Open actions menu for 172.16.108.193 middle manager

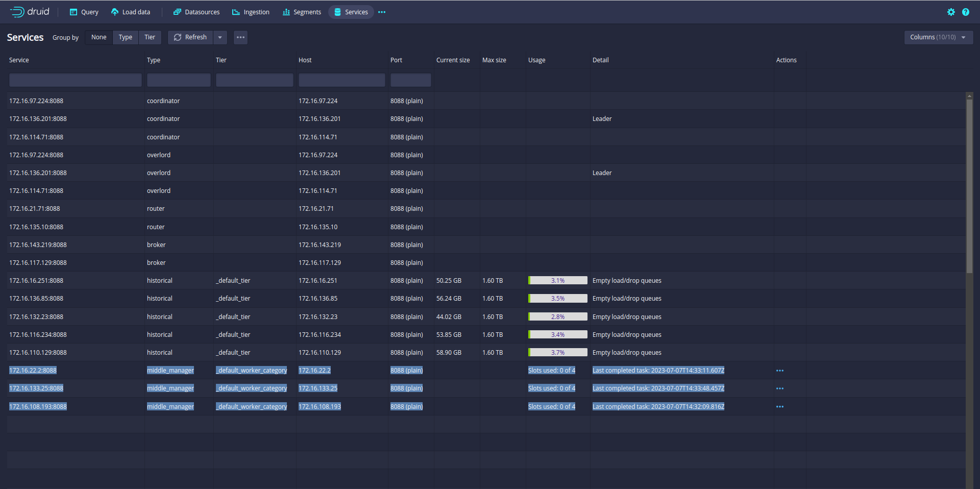click(779, 407)
